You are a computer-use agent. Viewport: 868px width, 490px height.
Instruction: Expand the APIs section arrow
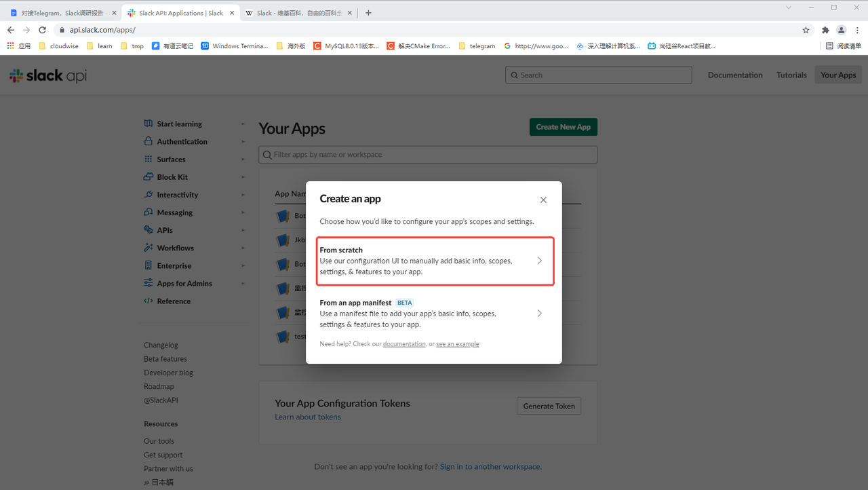point(243,229)
